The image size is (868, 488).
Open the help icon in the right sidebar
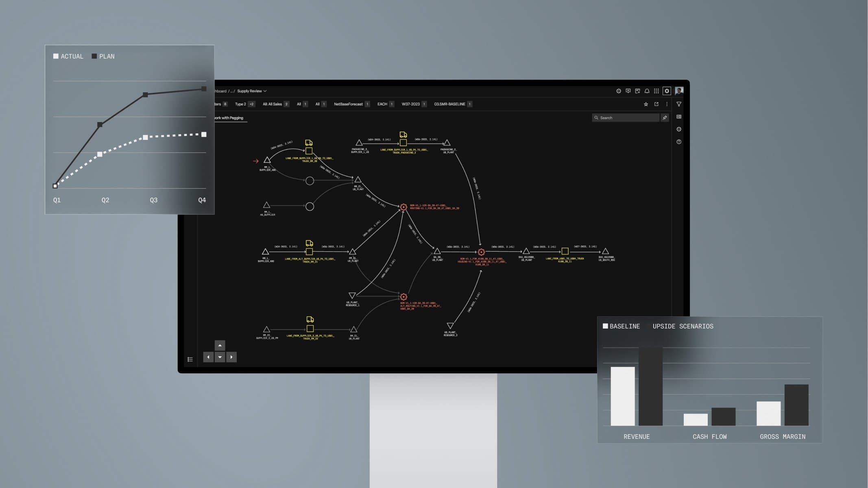tap(679, 142)
